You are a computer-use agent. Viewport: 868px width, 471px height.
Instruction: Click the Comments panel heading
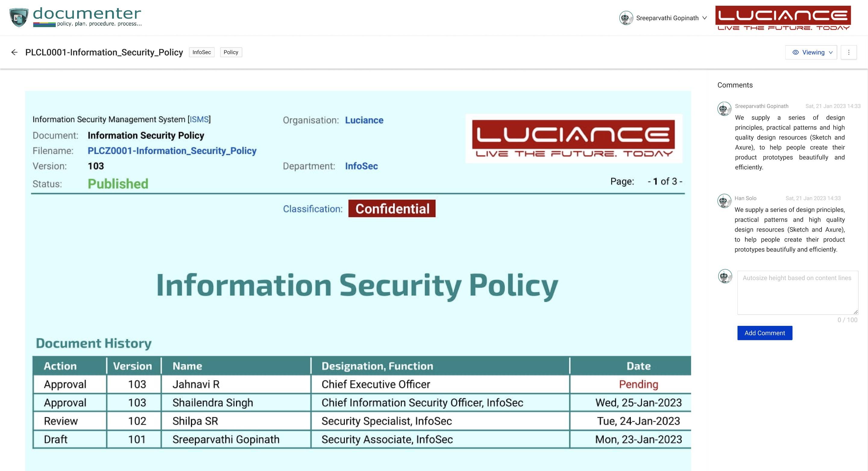[735, 85]
